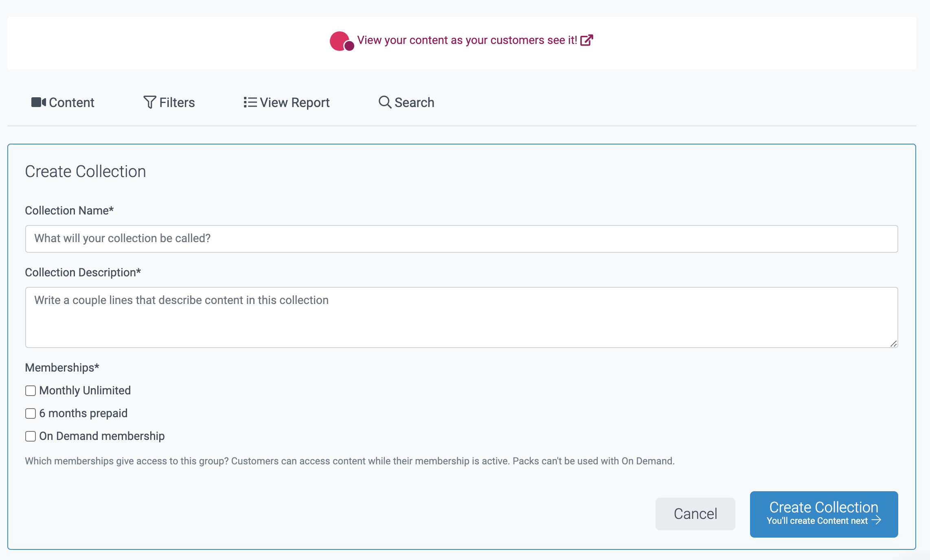This screenshot has height=560, width=930.
Task: Enable the Monthly Unlimited membership checkbox
Action: coord(31,391)
